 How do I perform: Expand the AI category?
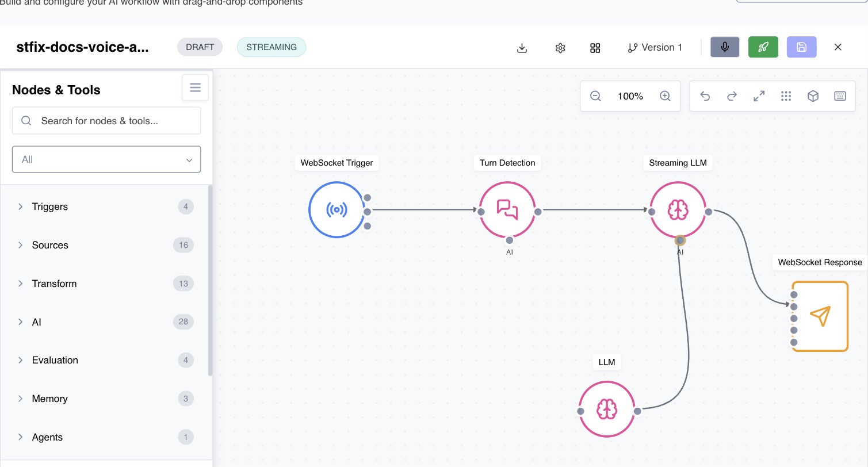[x=106, y=322]
